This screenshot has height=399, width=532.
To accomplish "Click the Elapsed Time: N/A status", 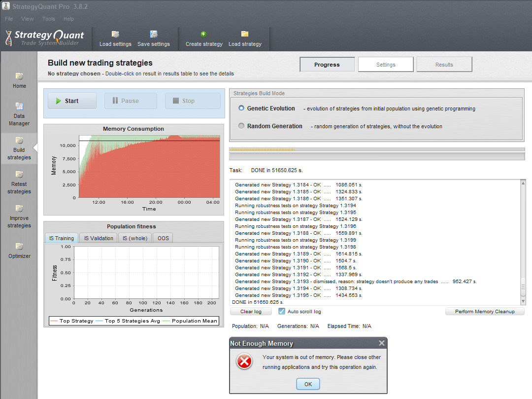I will tap(349, 326).
